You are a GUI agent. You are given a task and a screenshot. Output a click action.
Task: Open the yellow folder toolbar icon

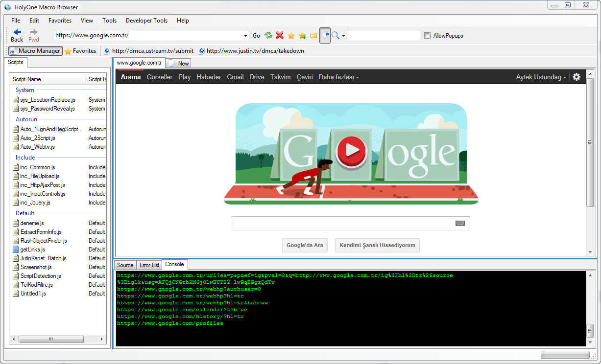(x=313, y=35)
